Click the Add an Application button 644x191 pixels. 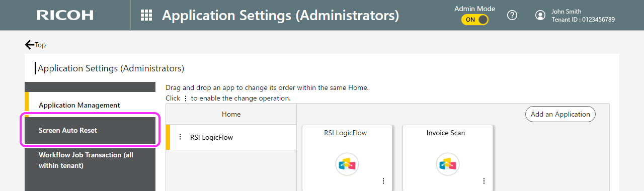click(560, 114)
